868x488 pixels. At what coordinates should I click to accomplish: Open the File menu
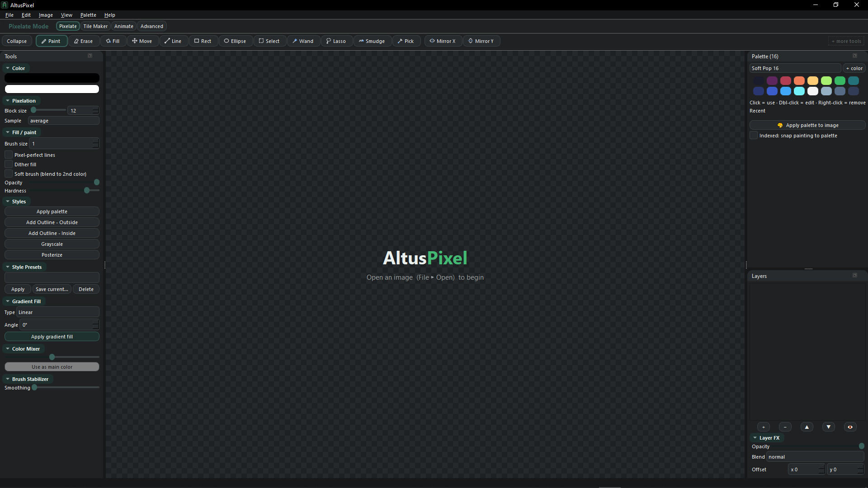click(9, 15)
